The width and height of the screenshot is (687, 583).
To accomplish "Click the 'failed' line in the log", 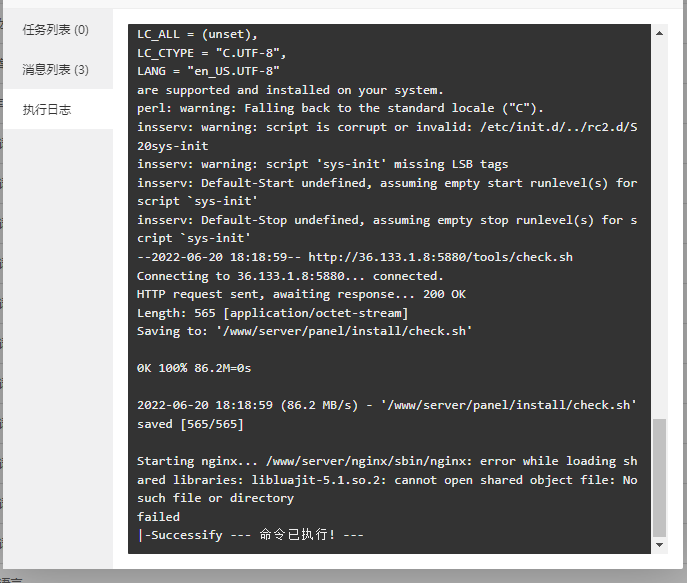I will (158, 517).
